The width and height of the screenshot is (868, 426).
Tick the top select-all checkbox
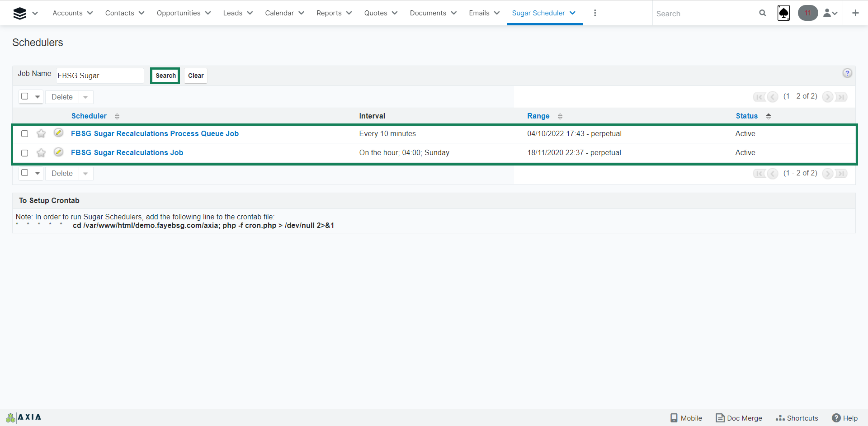click(25, 96)
